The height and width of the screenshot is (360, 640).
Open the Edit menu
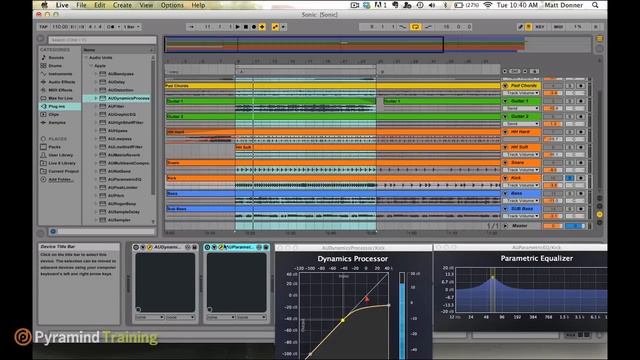coord(100,5)
